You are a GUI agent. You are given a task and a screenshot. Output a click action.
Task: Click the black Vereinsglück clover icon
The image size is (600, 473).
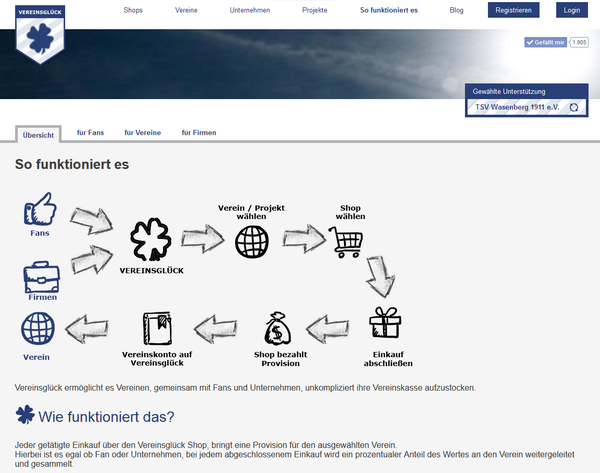[x=151, y=240]
